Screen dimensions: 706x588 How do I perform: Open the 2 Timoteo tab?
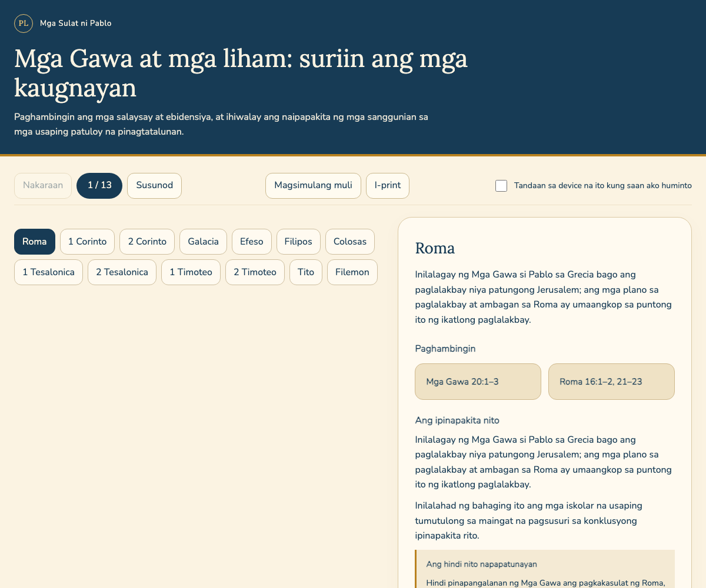click(255, 272)
